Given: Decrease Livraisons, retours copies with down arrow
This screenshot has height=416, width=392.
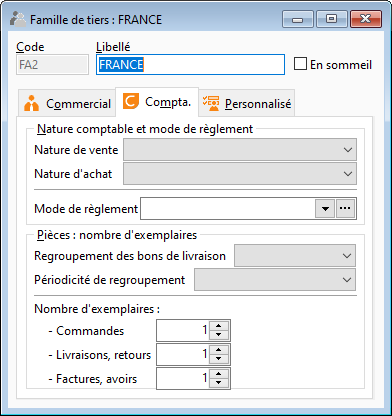Looking at the screenshot, I should point(219,359).
